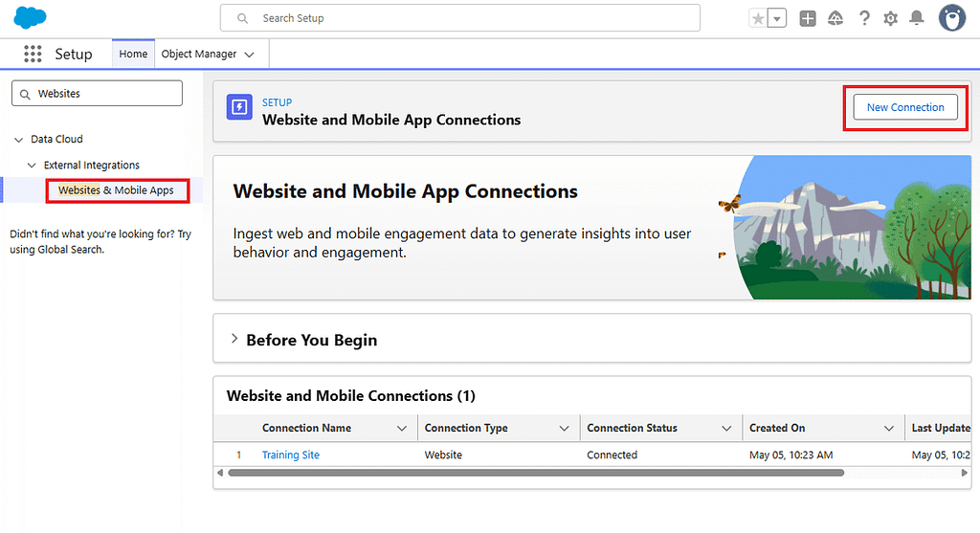Open the global actions plus icon
The height and width of the screenshot is (533, 980).
(x=808, y=19)
